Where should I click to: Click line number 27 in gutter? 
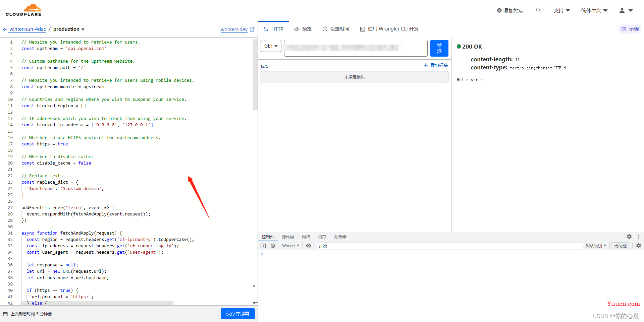pos(10,208)
